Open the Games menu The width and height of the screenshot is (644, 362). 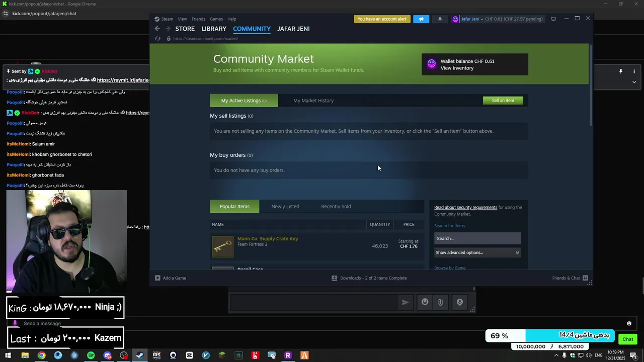tap(216, 19)
